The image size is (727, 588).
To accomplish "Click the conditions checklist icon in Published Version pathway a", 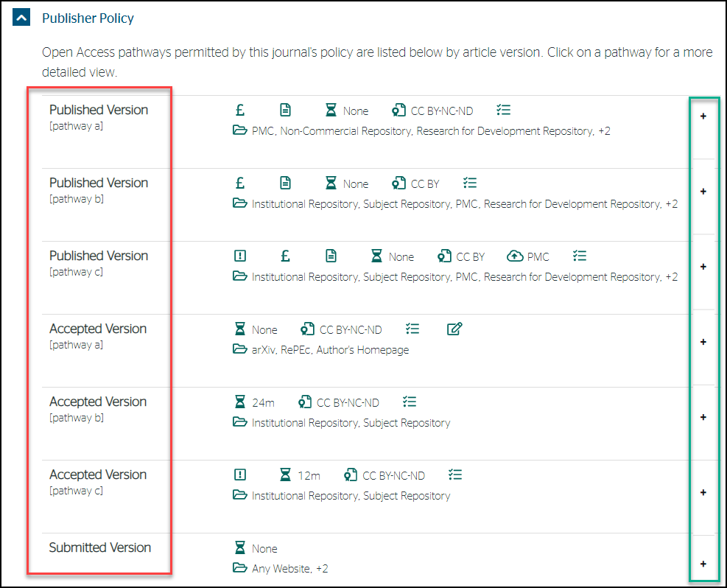I will pos(504,109).
